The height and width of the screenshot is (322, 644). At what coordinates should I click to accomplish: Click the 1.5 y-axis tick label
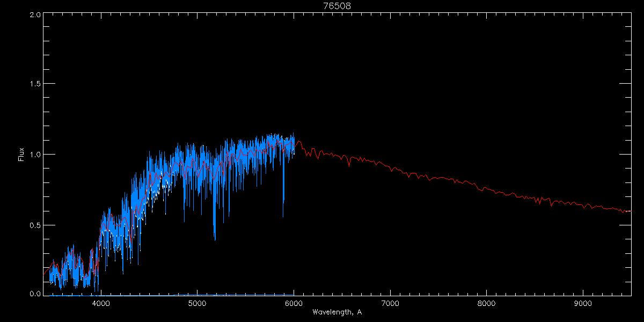tap(35, 84)
